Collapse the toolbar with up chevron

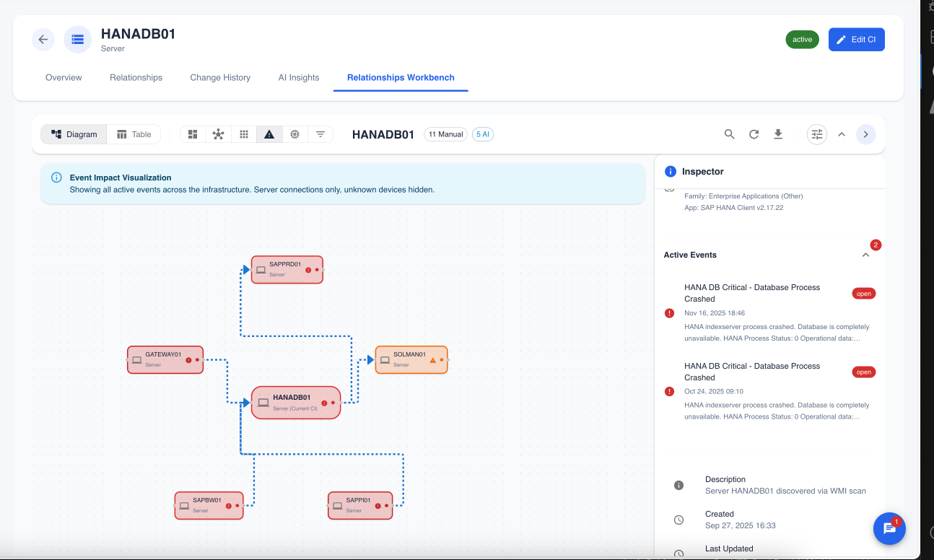(842, 134)
